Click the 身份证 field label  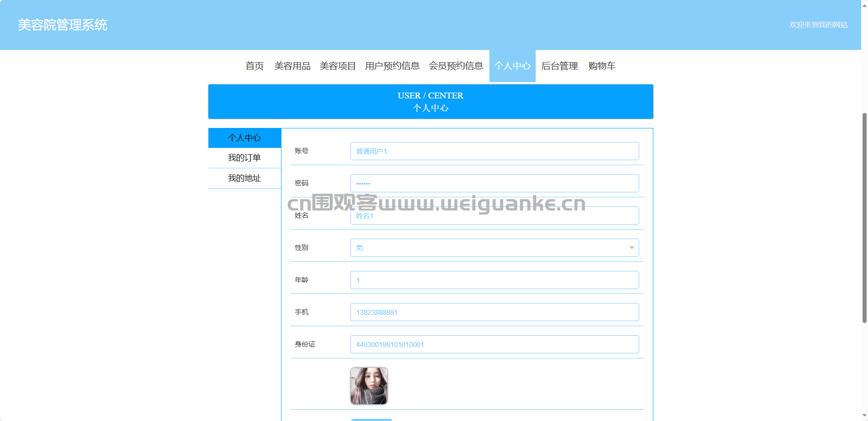[x=305, y=344]
